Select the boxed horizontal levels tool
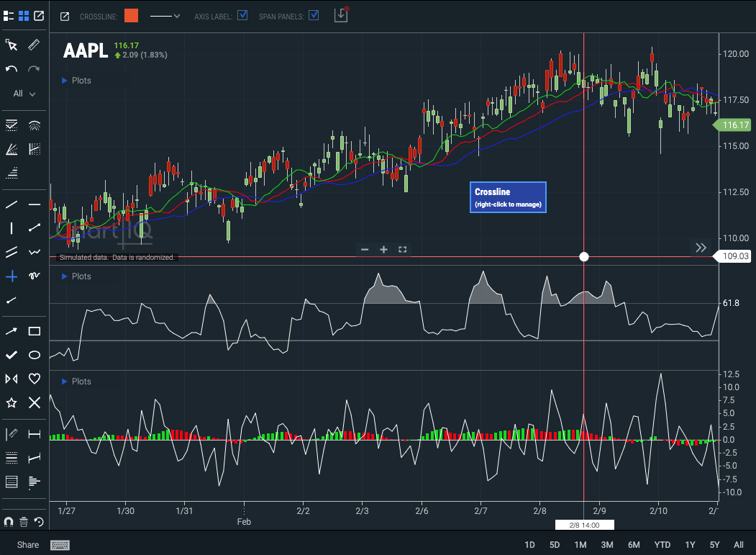This screenshot has height=555, width=756. pos(12,482)
